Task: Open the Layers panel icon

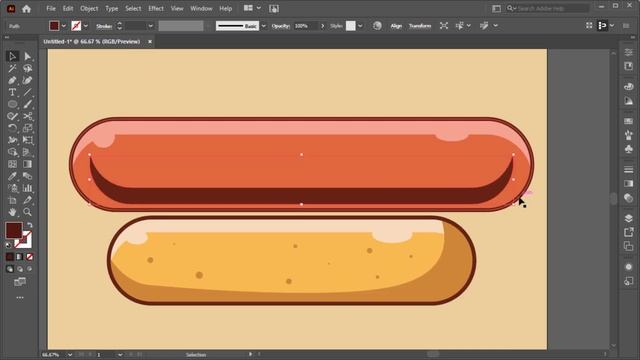Action: [x=629, y=218]
